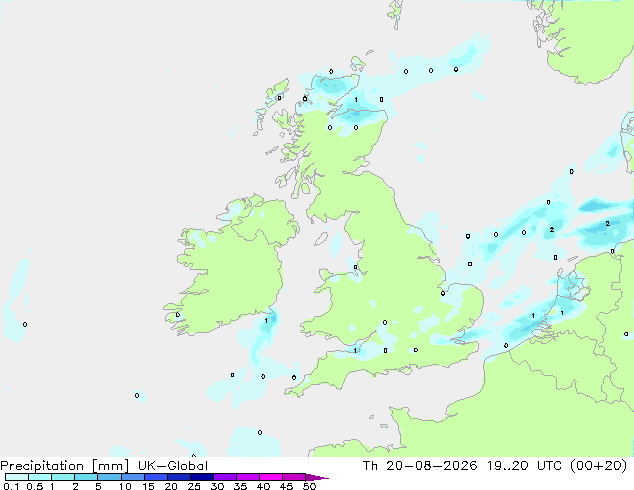Image resolution: width=634 pixels, height=490 pixels.
Task: Click the 25–30 mm dark navy swatch
Action: tap(202, 477)
